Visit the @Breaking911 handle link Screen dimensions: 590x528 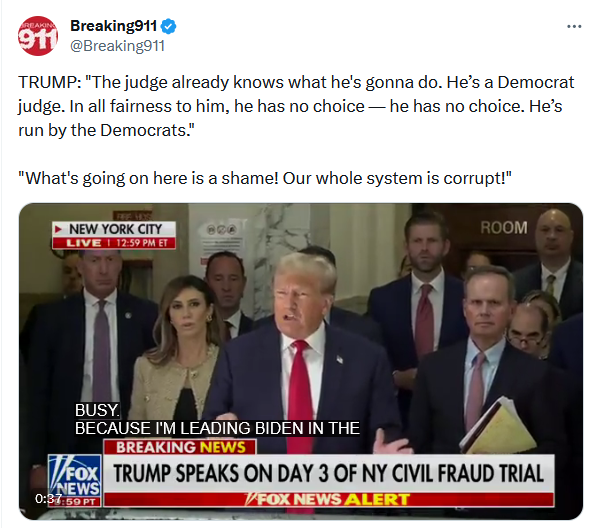[x=117, y=46]
